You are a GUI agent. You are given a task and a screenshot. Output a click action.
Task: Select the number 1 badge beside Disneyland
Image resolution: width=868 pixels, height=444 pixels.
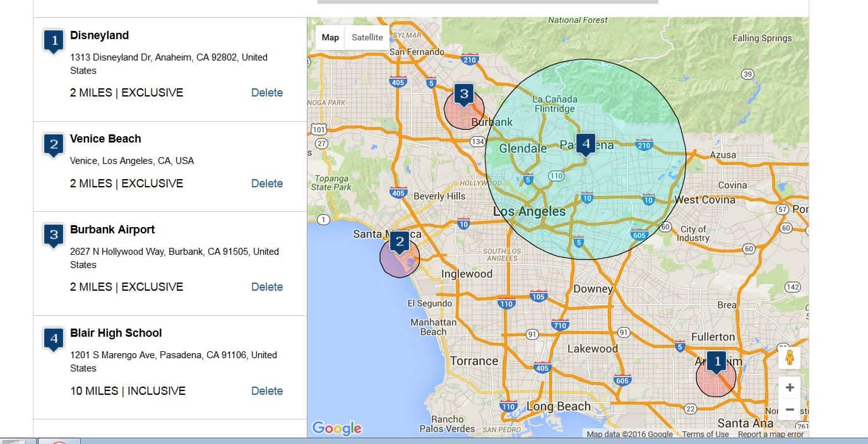[x=54, y=42]
